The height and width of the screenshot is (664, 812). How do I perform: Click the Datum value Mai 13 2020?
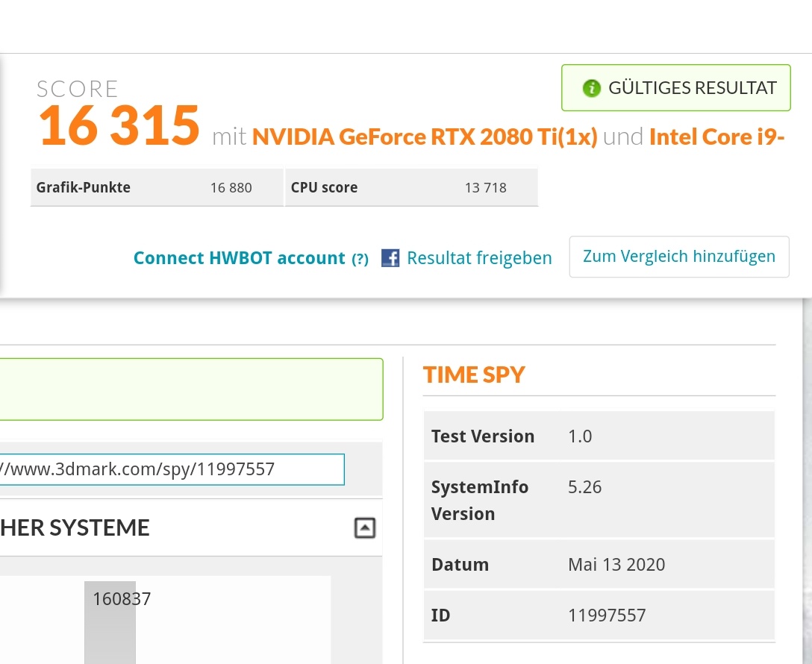click(x=616, y=565)
